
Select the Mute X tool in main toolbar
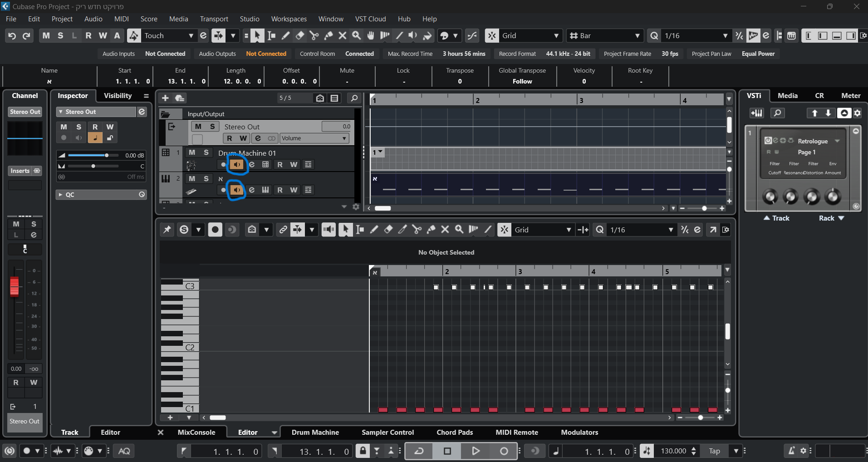(x=343, y=35)
